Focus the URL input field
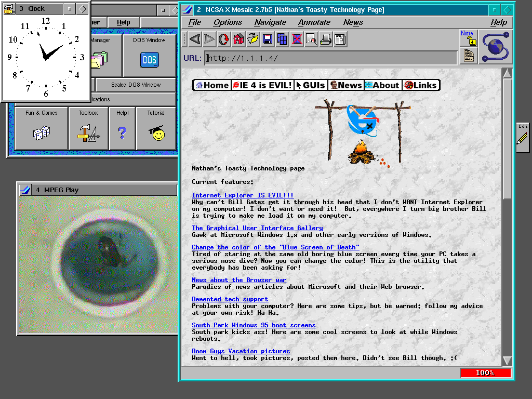Image resolution: width=532 pixels, height=399 pixels. point(331,58)
